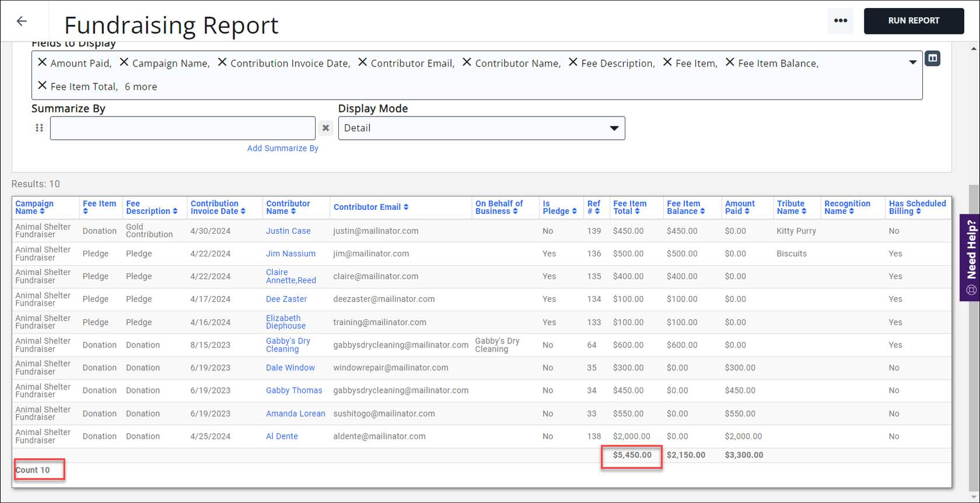
Task: Click the Add Summarize By link
Action: click(x=282, y=149)
